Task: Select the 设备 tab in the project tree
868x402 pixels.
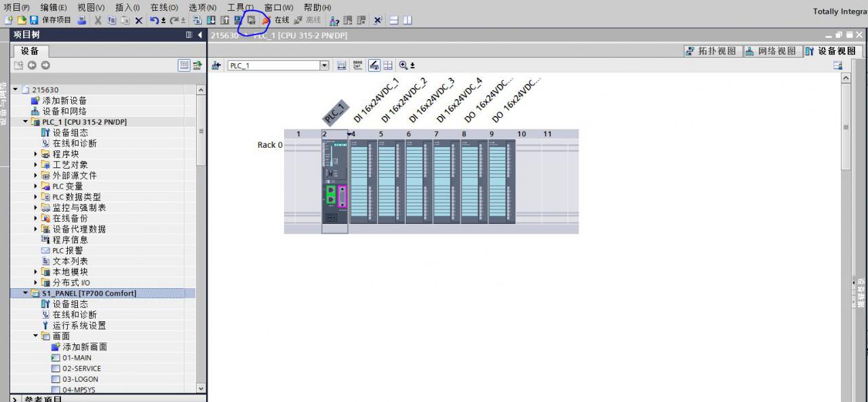Action: pos(30,51)
